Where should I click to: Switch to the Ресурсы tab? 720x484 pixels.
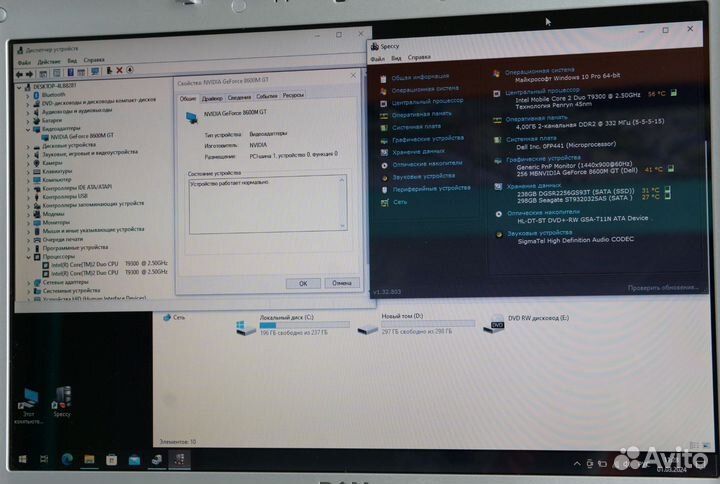293,95
